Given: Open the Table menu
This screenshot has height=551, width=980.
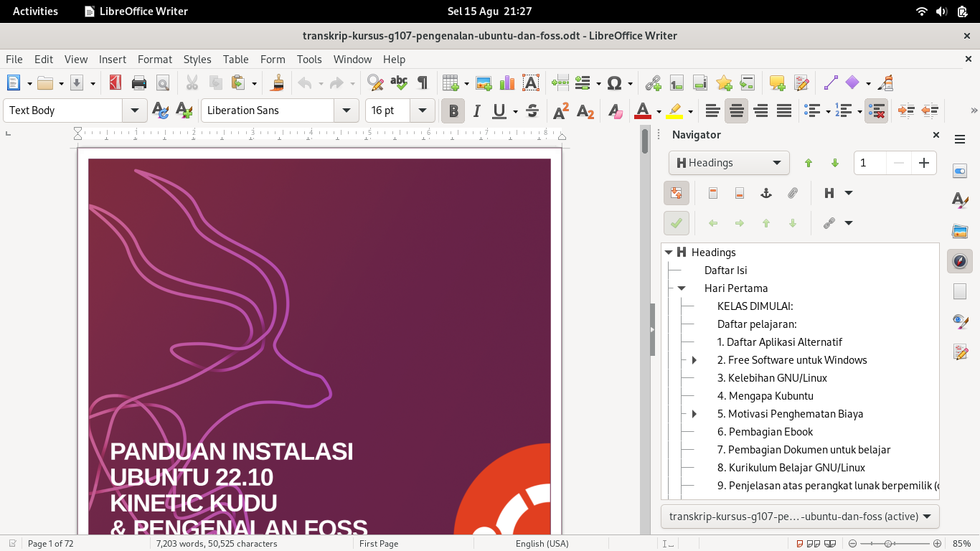Looking at the screenshot, I should 235,60.
